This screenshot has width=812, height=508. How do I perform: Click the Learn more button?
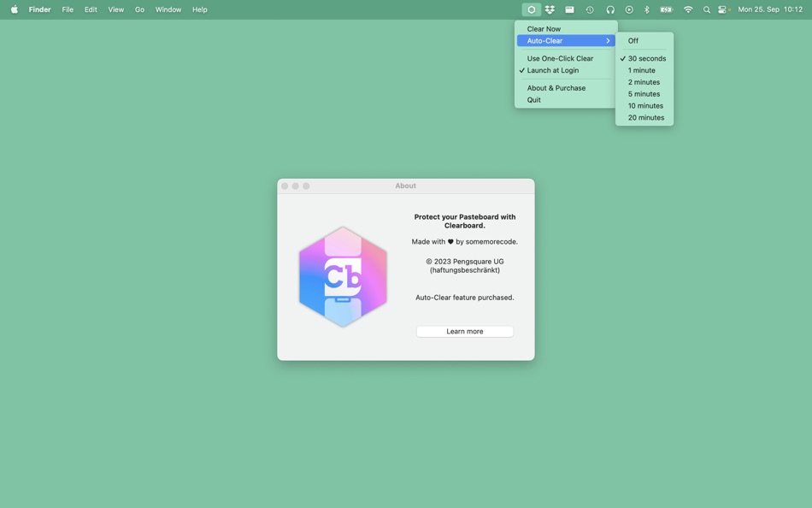[464, 331]
